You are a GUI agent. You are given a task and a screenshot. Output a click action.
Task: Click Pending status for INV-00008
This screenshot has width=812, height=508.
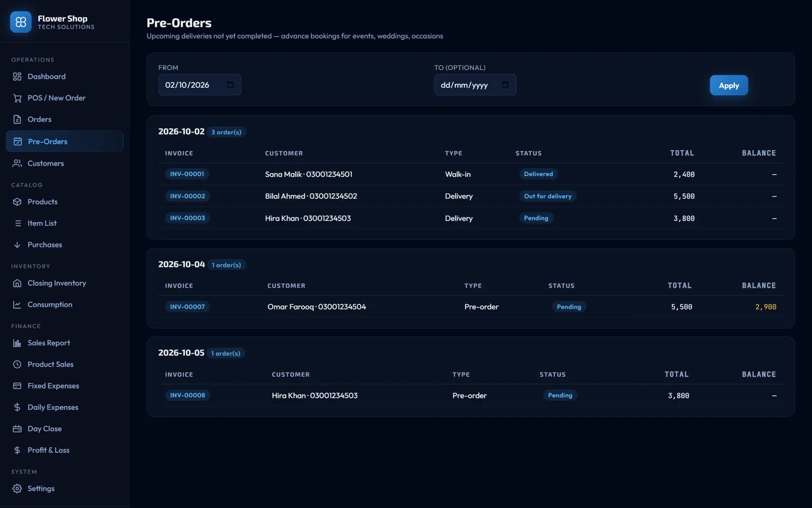(x=560, y=395)
